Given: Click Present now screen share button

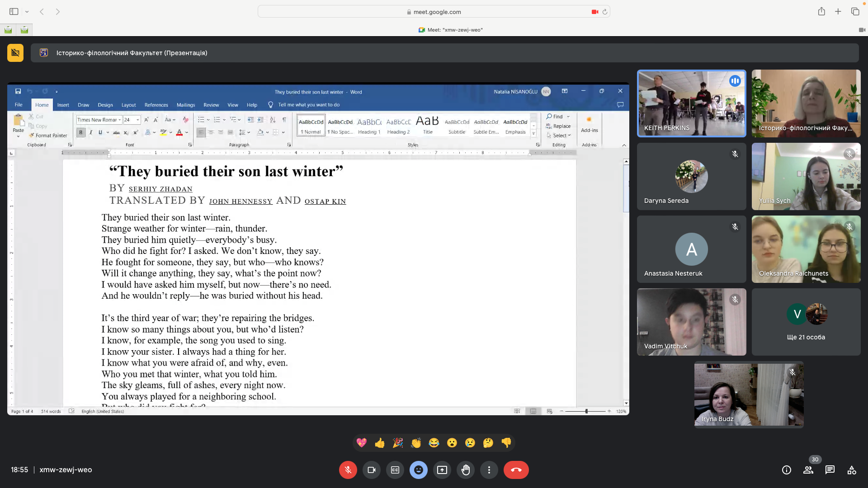Looking at the screenshot, I should pos(442,470).
